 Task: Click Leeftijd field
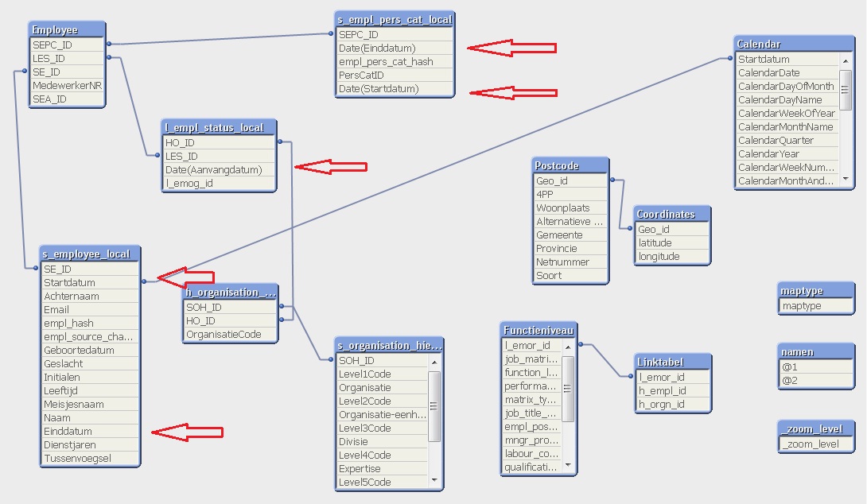90,390
